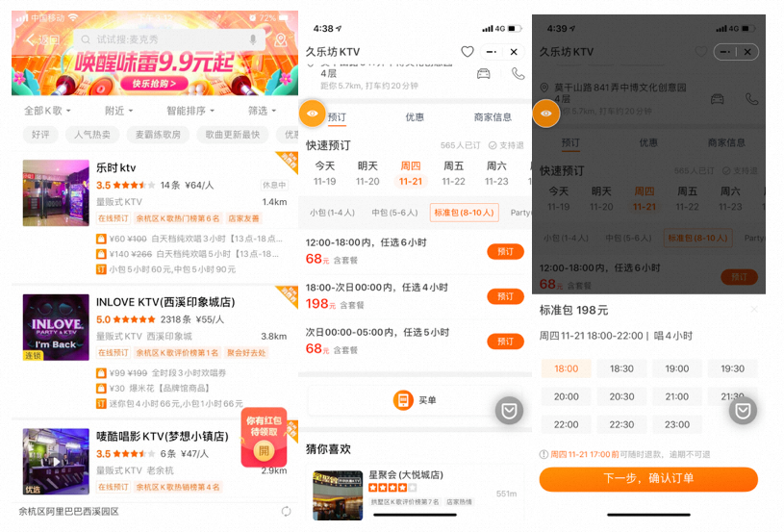Open the INLOVE KTV thumbnail
784x532 pixels.
[x=56, y=327]
